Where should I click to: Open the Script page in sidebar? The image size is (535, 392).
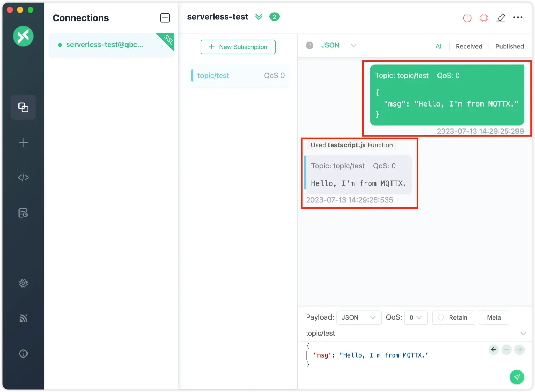23,178
